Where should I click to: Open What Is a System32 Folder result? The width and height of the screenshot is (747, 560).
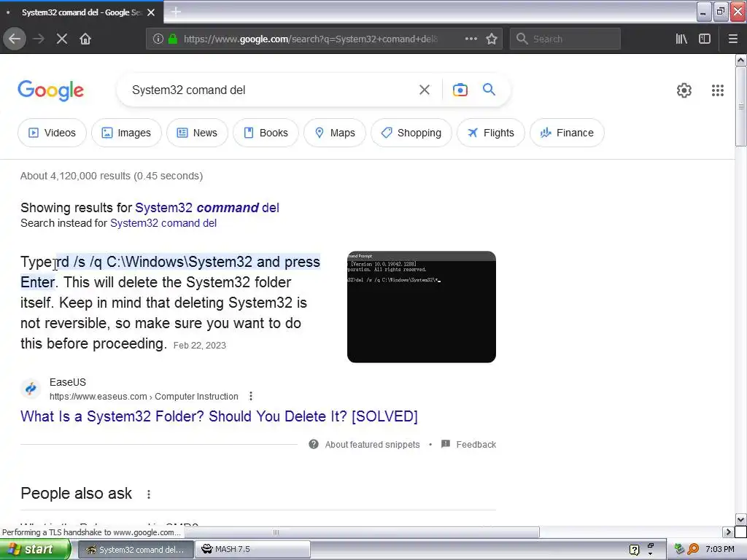[219, 416]
